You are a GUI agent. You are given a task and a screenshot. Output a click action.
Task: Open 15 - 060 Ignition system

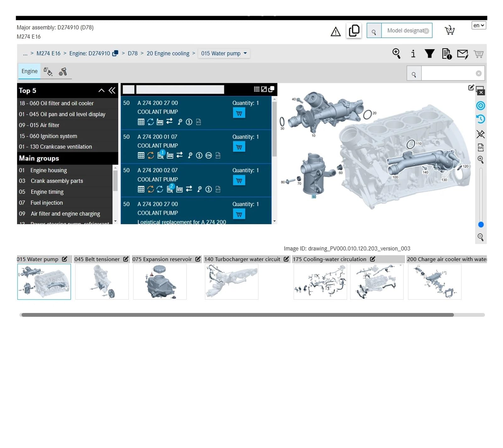68,136
